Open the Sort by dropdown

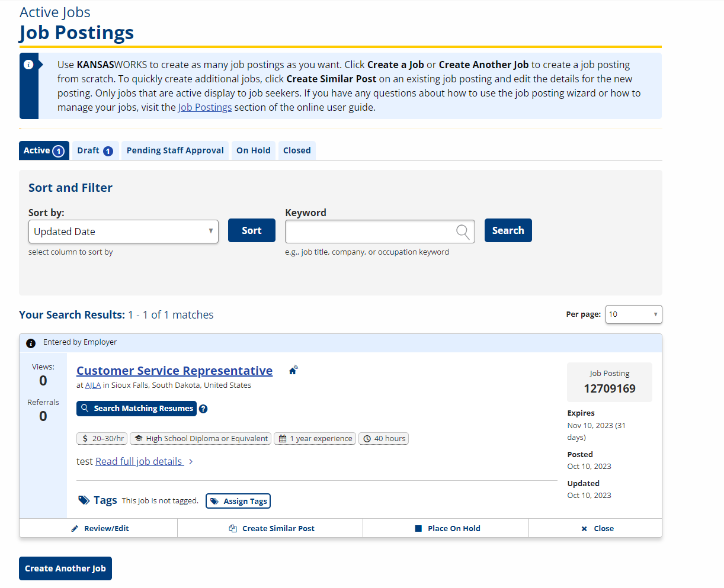coord(123,232)
